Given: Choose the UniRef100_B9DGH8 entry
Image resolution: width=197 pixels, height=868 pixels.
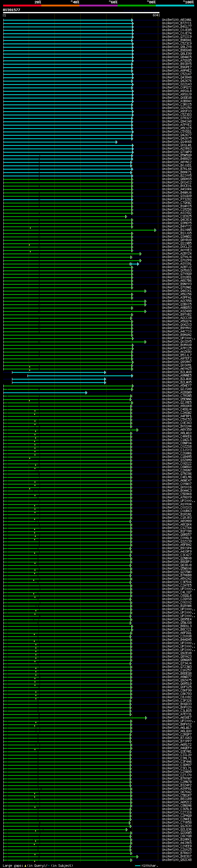Looking at the screenshot, I should [x=177, y=50].
